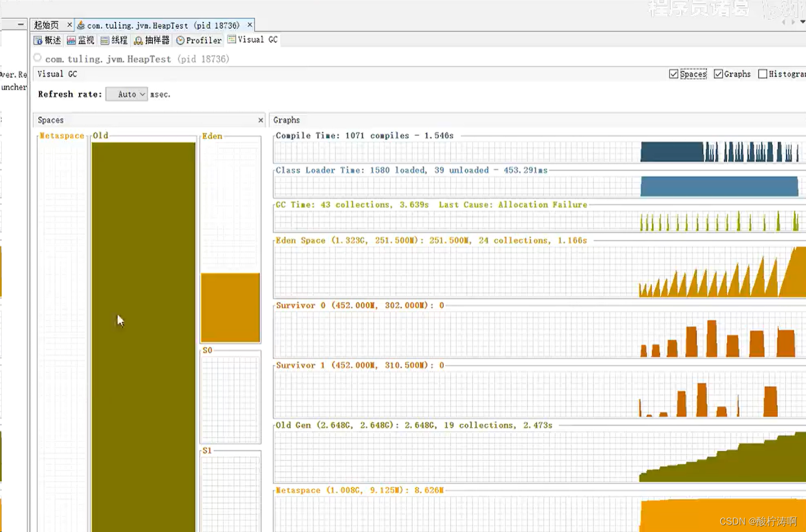Click the Graphs panel header
This screenshot has height=532, width=806.
[x=537, y=120]
